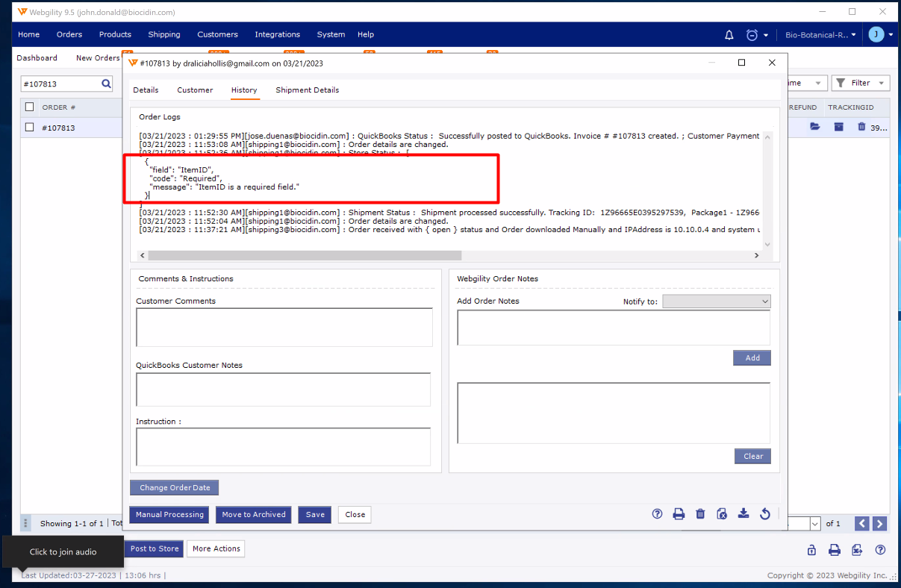Open folder icon in order #107813 row
The width and height of the screenshot is (901, 588).
815,128
